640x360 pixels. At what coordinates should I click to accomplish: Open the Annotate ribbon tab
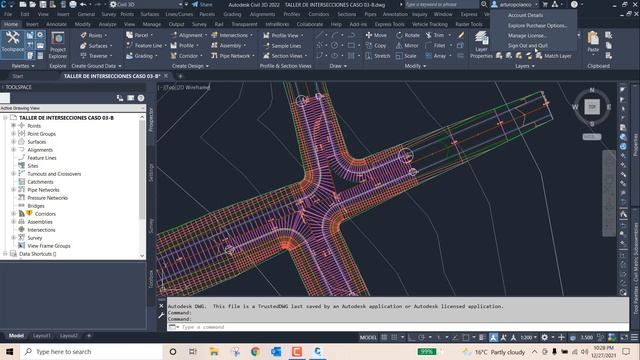pyautogui.click(x=56, y=24)
